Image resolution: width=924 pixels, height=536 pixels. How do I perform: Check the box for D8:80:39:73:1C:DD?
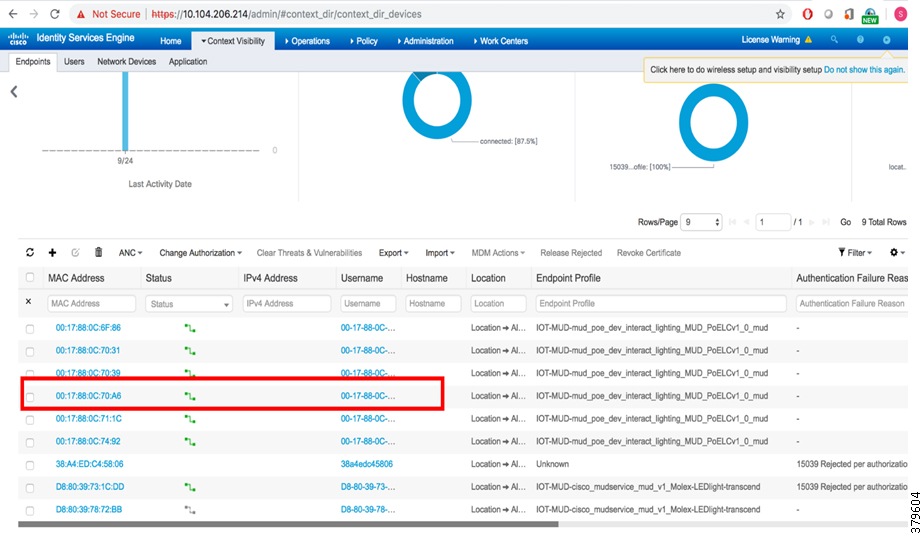pos(29,487)
